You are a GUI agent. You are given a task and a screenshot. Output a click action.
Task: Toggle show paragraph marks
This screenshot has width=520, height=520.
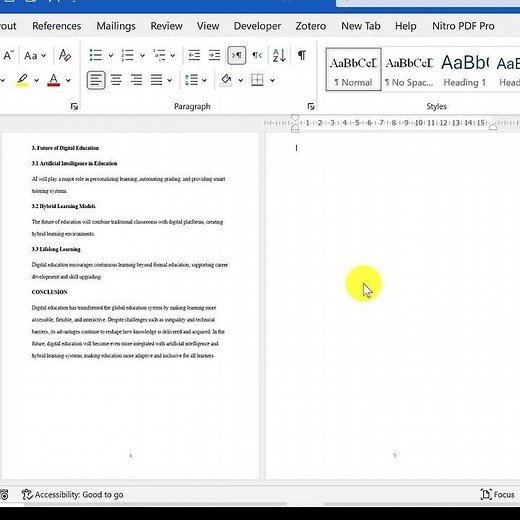click(x=302, y=55)
